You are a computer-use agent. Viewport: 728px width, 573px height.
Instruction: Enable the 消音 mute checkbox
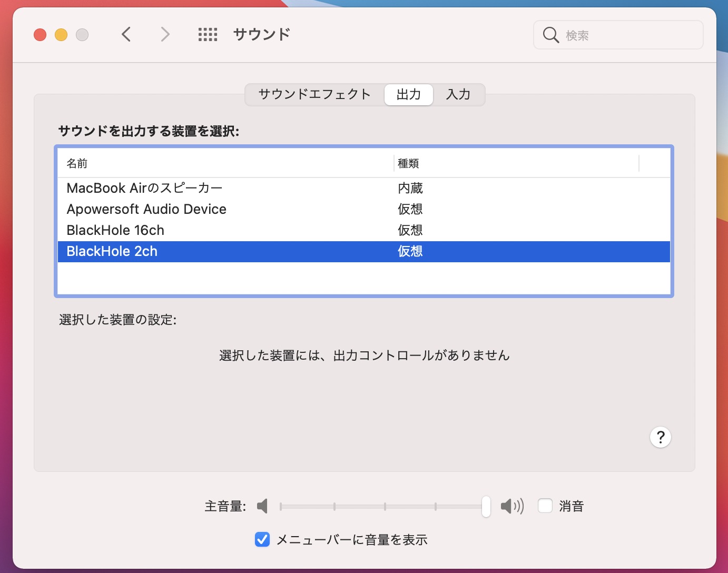click(545, 506)
